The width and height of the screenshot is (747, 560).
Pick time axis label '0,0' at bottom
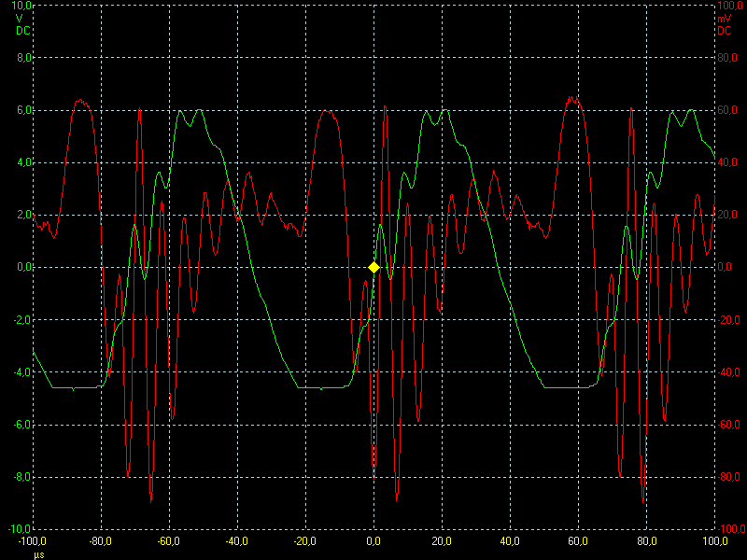tap(373, 541)
